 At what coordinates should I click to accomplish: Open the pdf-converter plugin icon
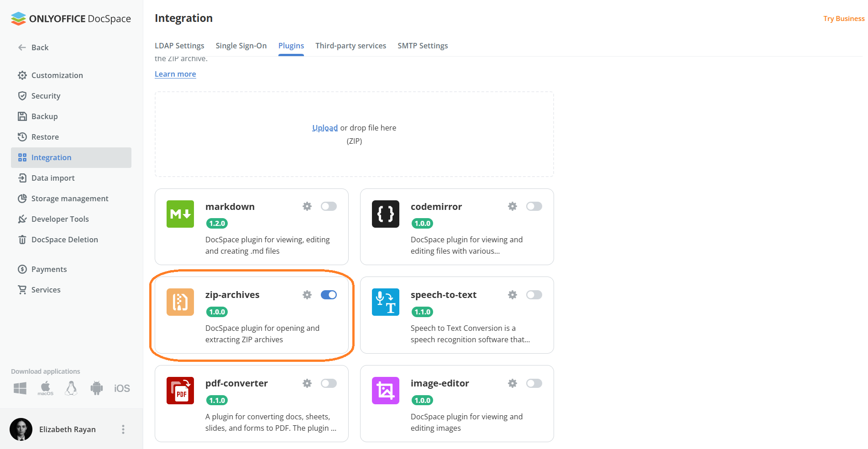180,391
